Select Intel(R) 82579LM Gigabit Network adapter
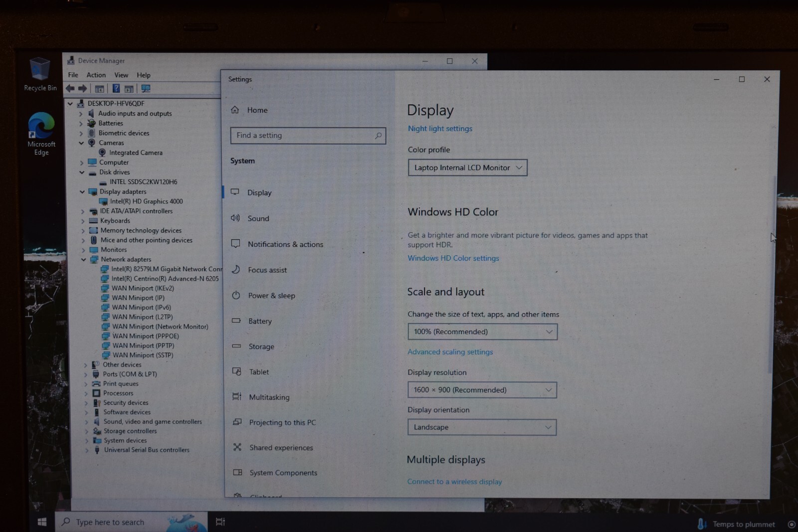Viewport: 798px width, 532px height. [x=167, y=269]
